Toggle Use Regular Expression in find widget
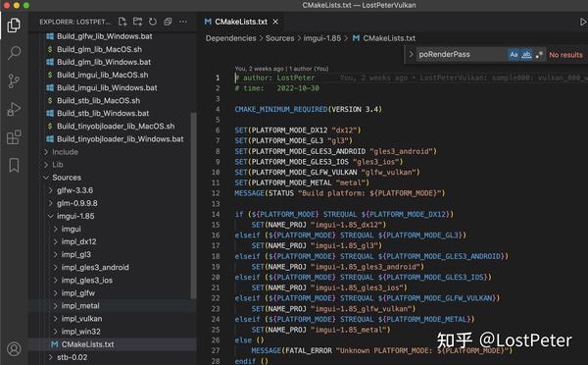Screen dimensions: 588x365 [539, 54]
